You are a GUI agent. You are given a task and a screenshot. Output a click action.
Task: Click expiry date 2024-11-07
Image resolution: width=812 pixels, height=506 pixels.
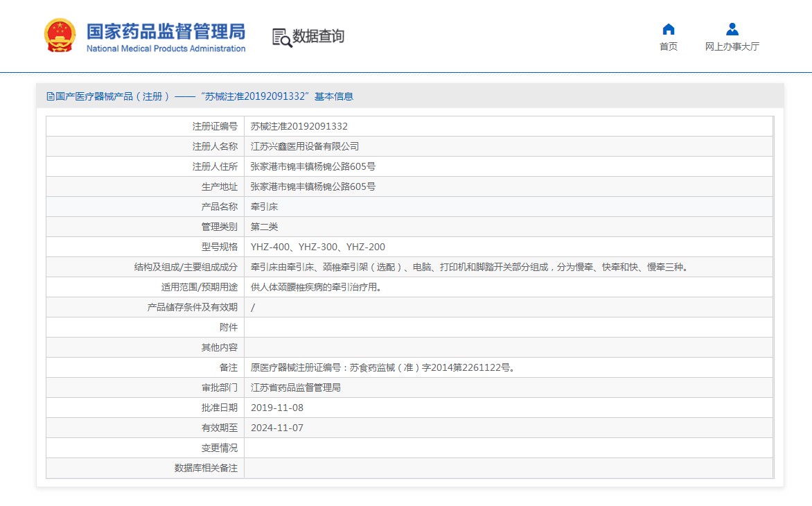tap(277, 428)
